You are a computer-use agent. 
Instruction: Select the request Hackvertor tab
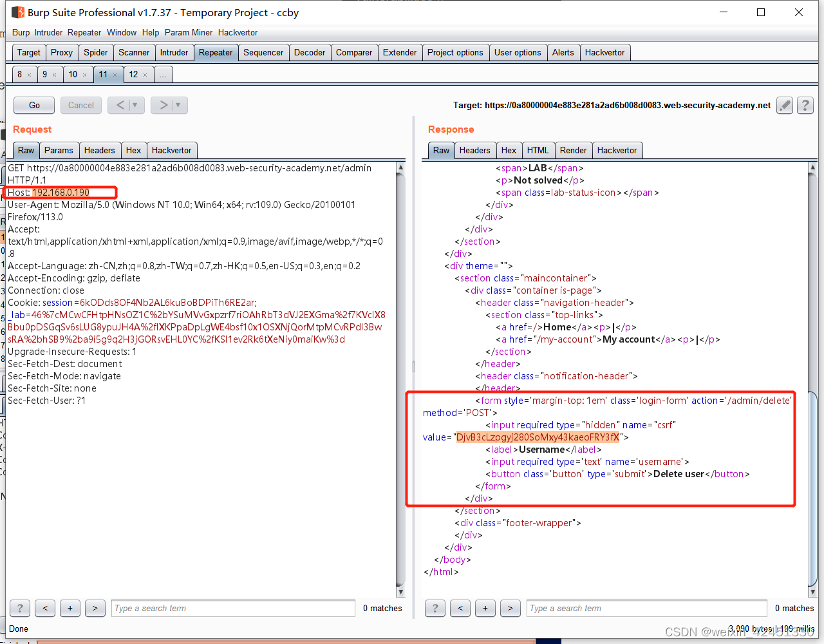172,150
